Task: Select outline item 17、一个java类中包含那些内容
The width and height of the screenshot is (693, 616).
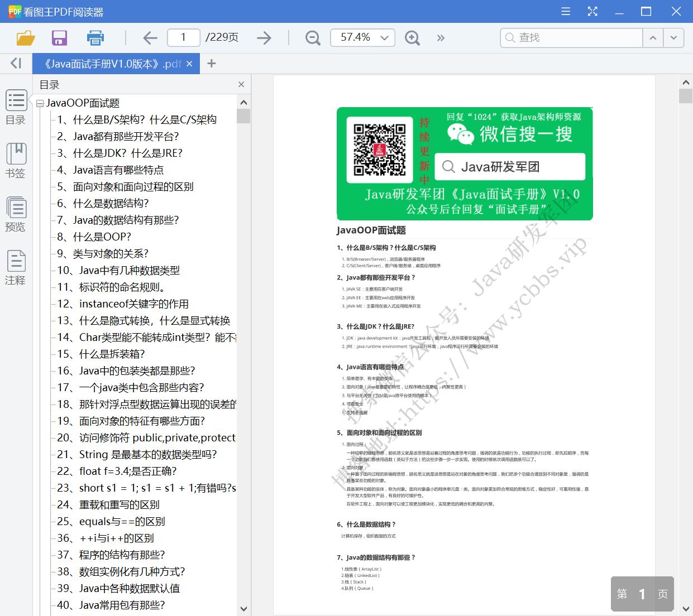Action: coord(131,387)
